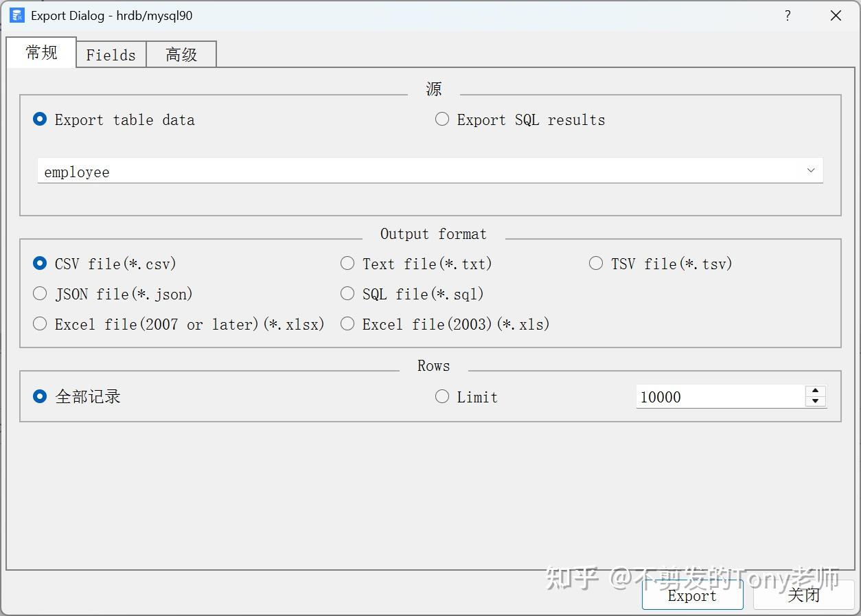
Task: Click the 关闭 button to close
Action: pos(803,595)
